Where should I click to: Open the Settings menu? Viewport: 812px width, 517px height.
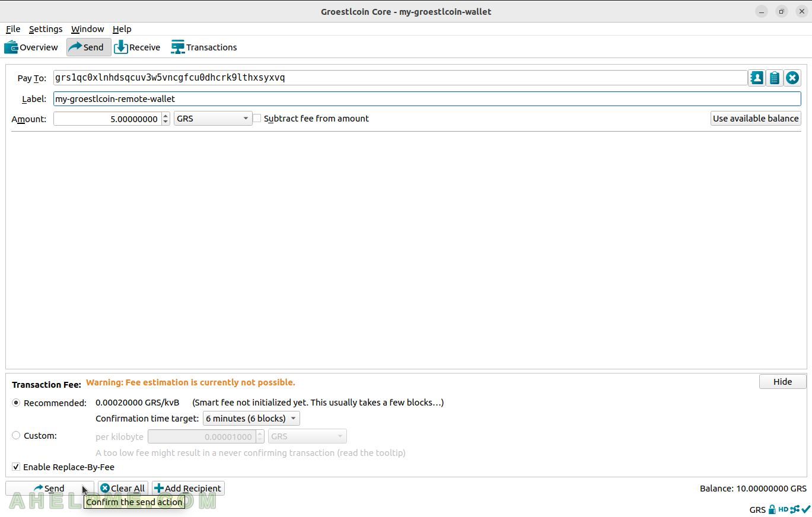46,29
